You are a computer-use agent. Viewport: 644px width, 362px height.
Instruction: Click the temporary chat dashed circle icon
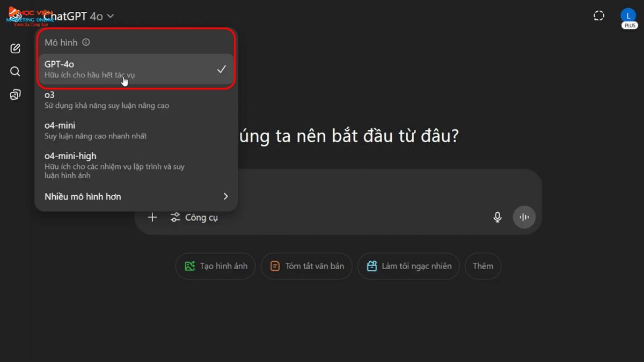[x=599, y=16]
